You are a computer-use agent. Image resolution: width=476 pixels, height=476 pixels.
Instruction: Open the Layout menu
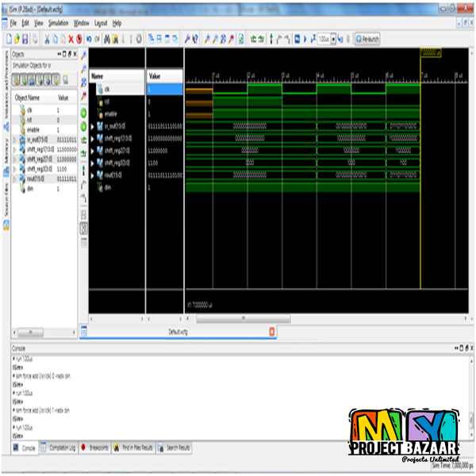(x=101, y=24)
